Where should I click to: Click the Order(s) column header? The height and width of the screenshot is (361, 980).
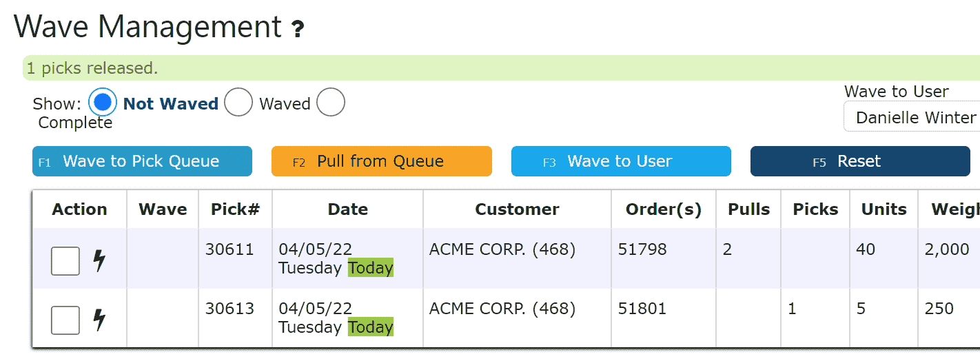coord(664,209)
